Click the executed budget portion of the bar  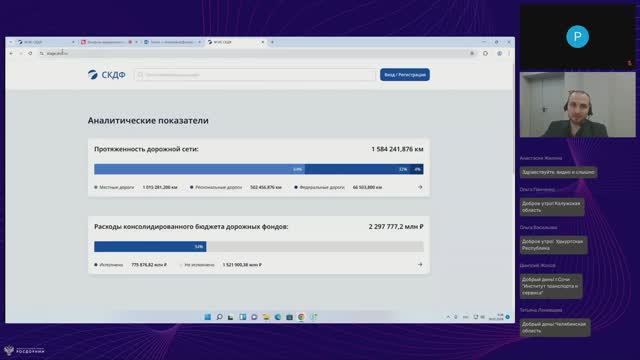(x=150, y=247)
